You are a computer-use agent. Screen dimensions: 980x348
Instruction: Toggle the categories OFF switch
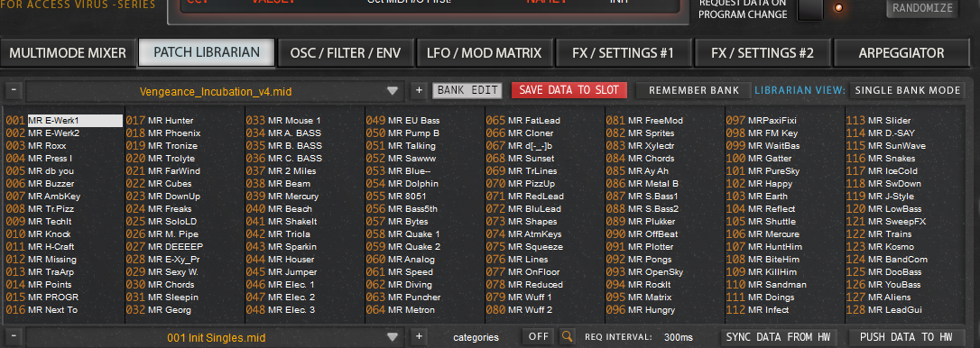click(x=538, y=337)
